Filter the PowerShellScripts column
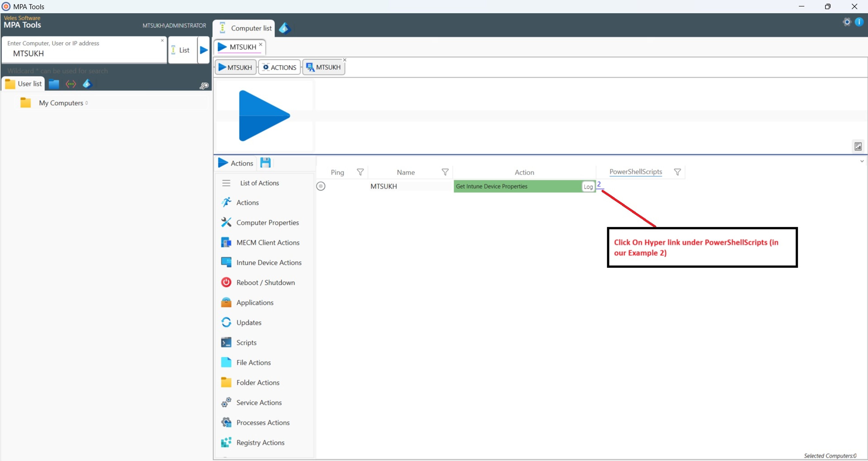 pyautogui.click(x=677, y=172)
